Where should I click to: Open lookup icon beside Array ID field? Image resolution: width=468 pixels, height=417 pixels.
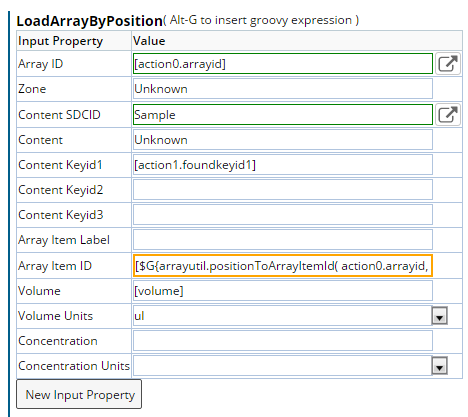[448, 64]
